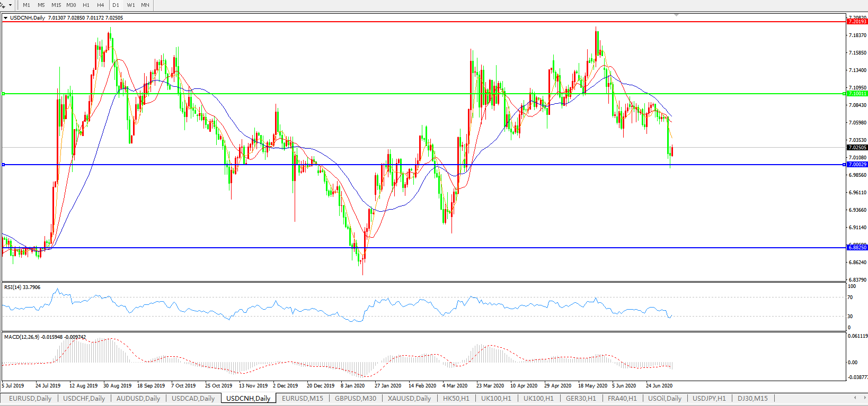Select the red 7.20193 price level label
This screenshot has height=406, width=868.
857,22
